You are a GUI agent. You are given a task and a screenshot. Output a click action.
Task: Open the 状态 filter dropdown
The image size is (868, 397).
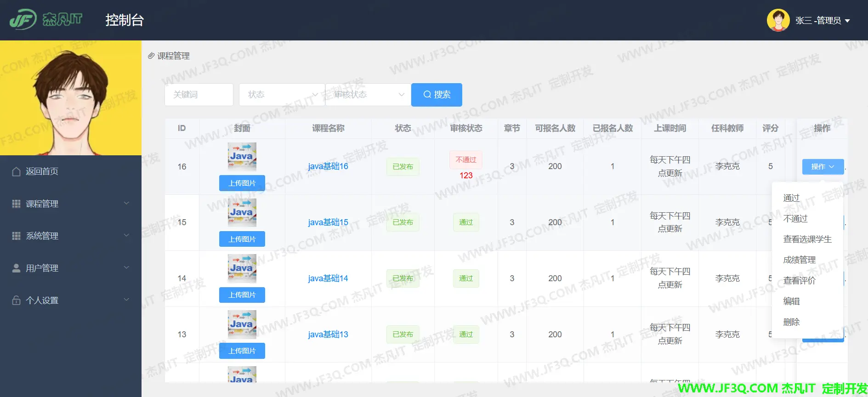point(282,95)
